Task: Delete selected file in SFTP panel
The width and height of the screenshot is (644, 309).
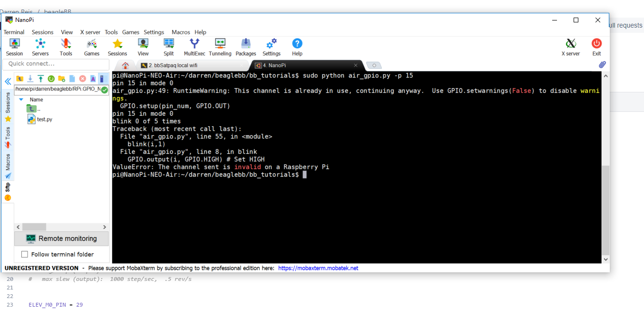Action: [82, 79]
